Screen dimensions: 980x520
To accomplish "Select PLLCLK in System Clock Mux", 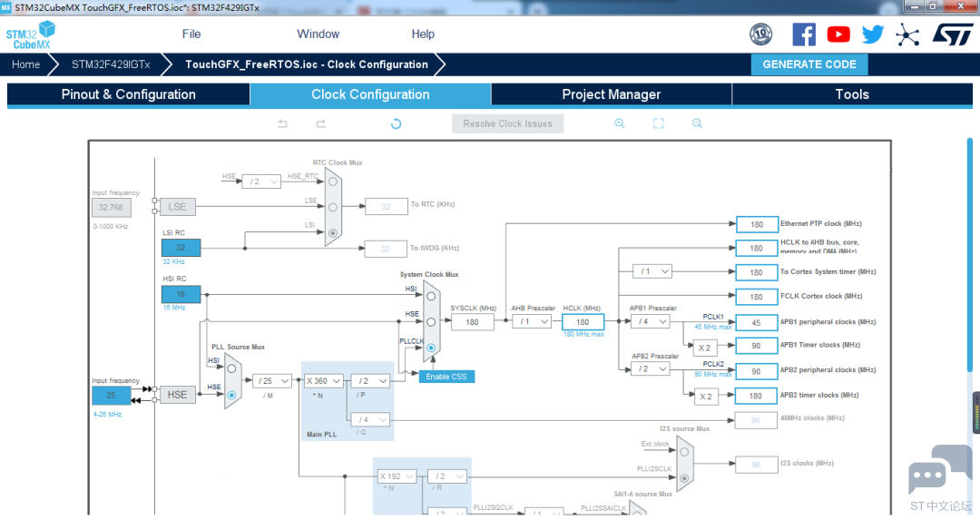I will 431,347.
